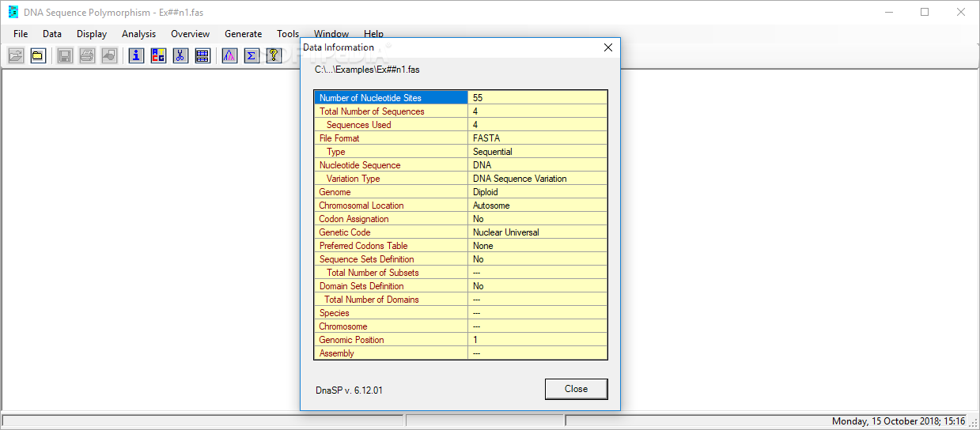Click the yellow question mark help icon
The height and width of the screenshot is (430, 980).
(x=274, y=55)
